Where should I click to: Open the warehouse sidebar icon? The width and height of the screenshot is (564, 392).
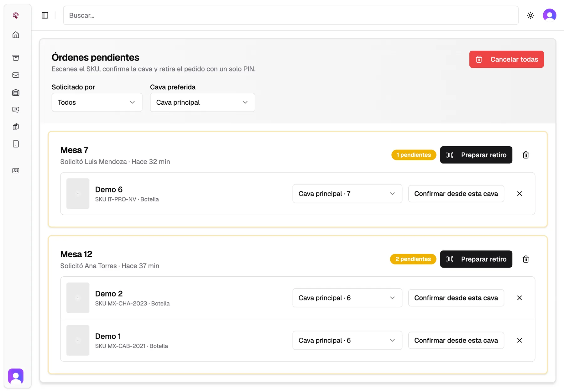16,92
